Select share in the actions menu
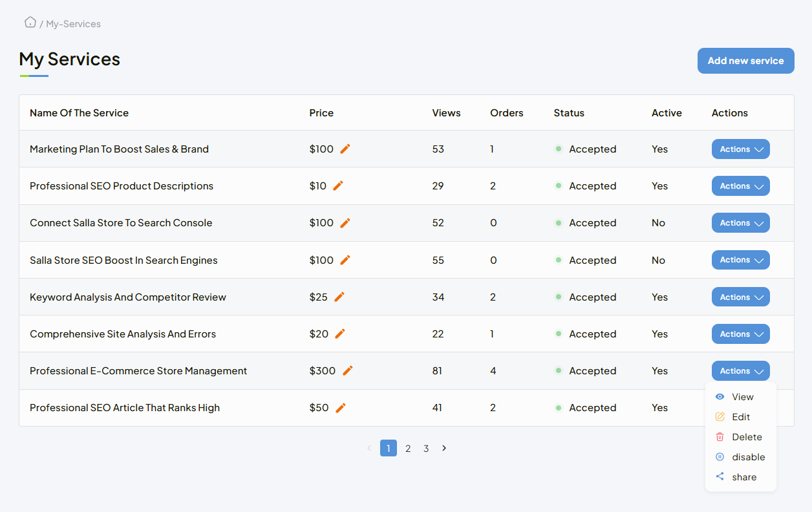 pos(743,477)
